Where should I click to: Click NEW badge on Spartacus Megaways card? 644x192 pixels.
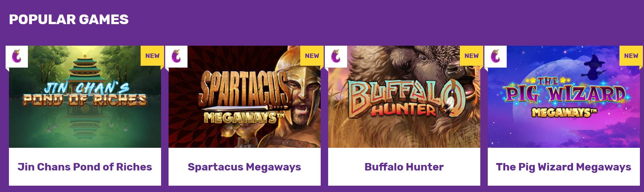tap(312, 56)
